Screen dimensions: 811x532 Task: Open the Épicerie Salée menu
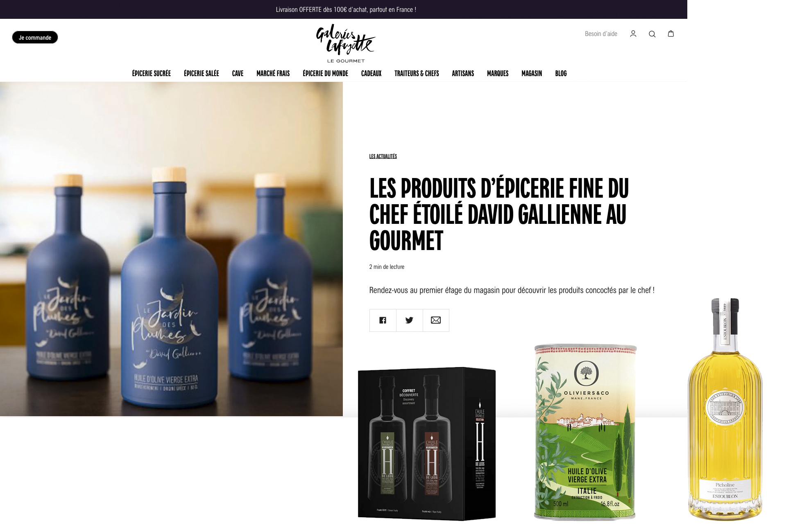(x=201, y=73)
